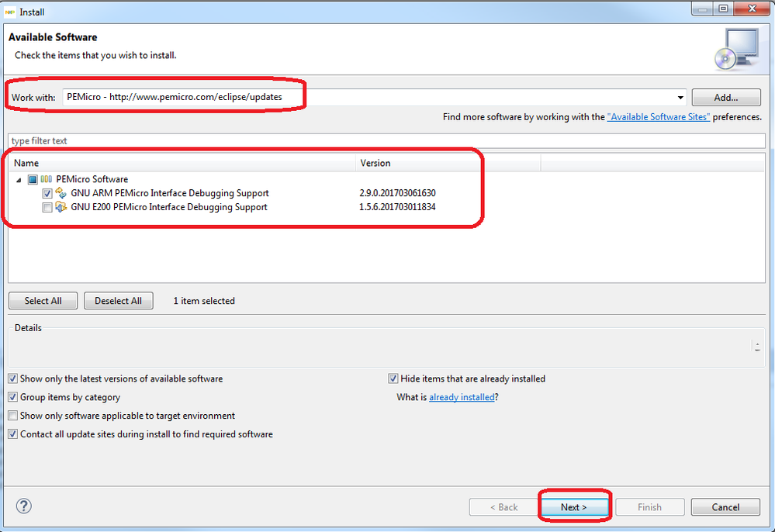Viewport: 775px width, 532px height.
Task: Open the already installed link
Action: coord(462,397)
